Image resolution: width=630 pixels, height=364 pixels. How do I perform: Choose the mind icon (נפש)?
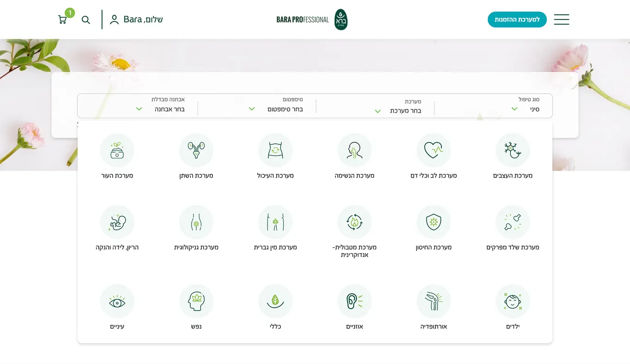click(196, 301)
